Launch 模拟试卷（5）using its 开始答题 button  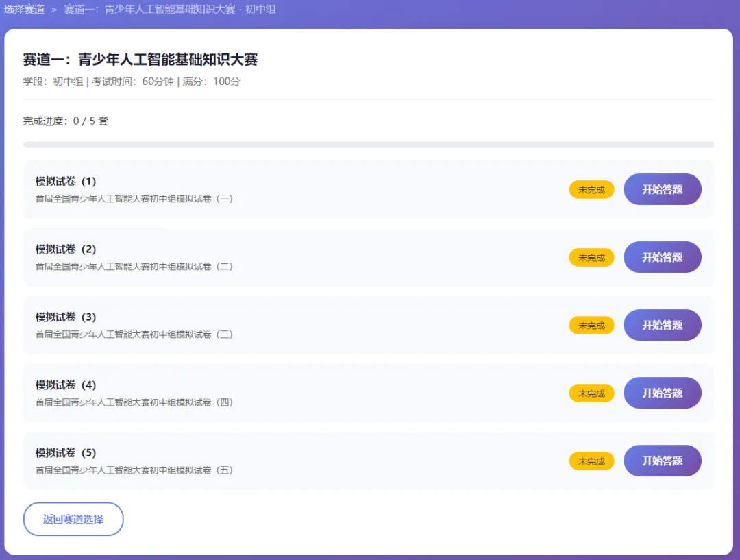pos(662,461)
